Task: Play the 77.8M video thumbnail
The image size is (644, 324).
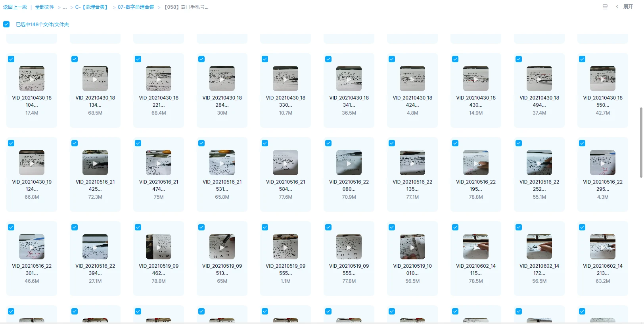Action: (x=349, y=247)
